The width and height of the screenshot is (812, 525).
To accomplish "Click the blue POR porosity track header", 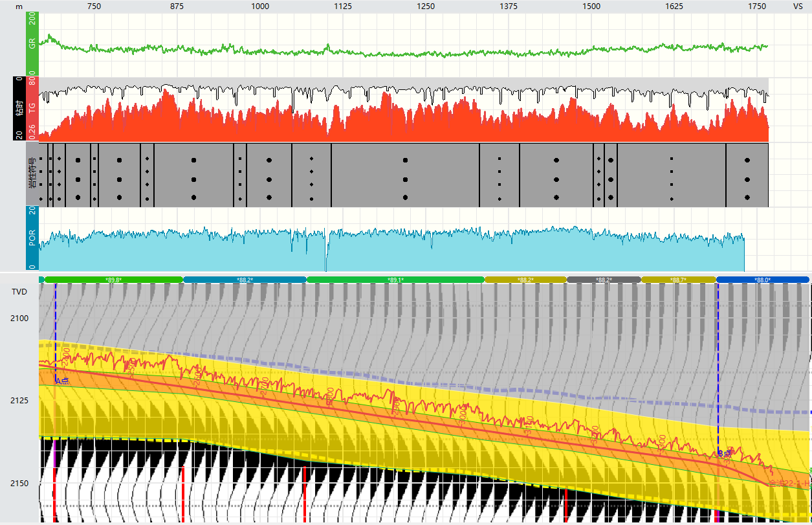I will tap(31, 238).
